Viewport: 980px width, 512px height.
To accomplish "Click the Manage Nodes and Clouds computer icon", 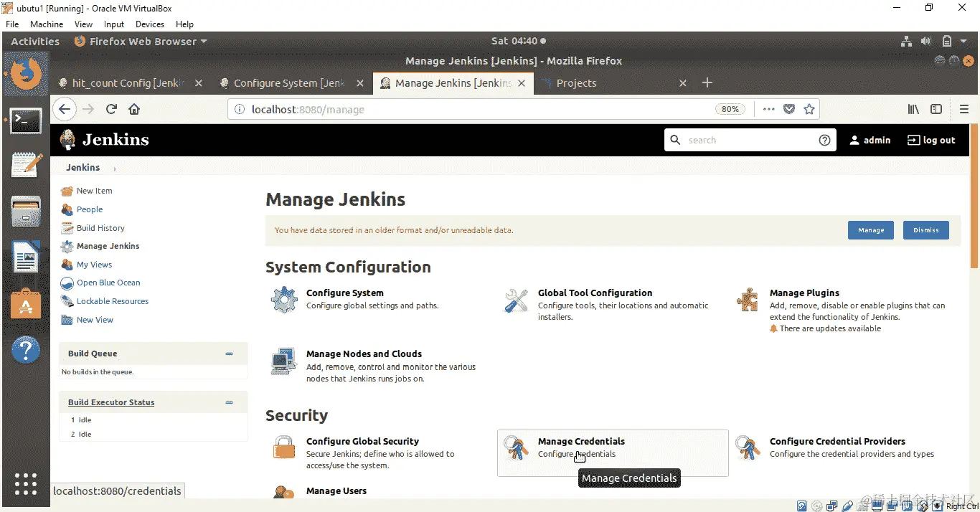I will pos(283,361).
